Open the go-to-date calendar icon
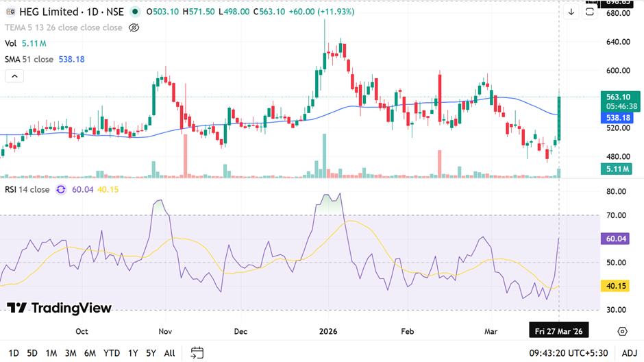Screen dimensions: 644x362 tap(197, 353)
